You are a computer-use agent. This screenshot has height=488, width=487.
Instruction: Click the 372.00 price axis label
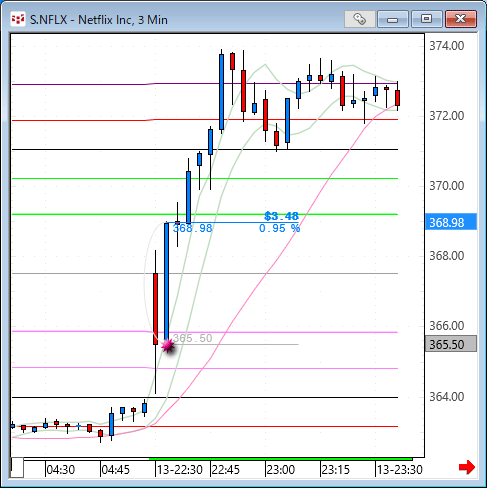coord(446,116)
